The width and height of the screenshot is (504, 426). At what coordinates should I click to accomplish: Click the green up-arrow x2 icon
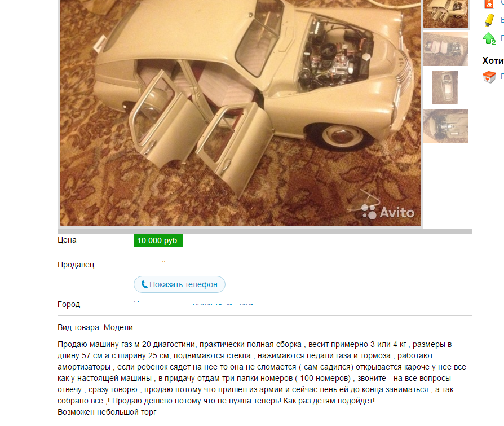click(x=489, y=38)
